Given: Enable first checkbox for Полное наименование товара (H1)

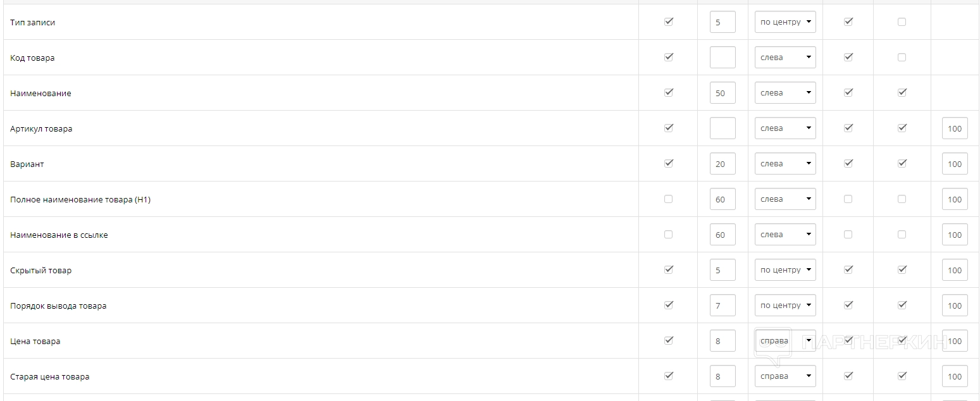Looking at the screenshot, I should pyautogui.click(x=668, y=199).
